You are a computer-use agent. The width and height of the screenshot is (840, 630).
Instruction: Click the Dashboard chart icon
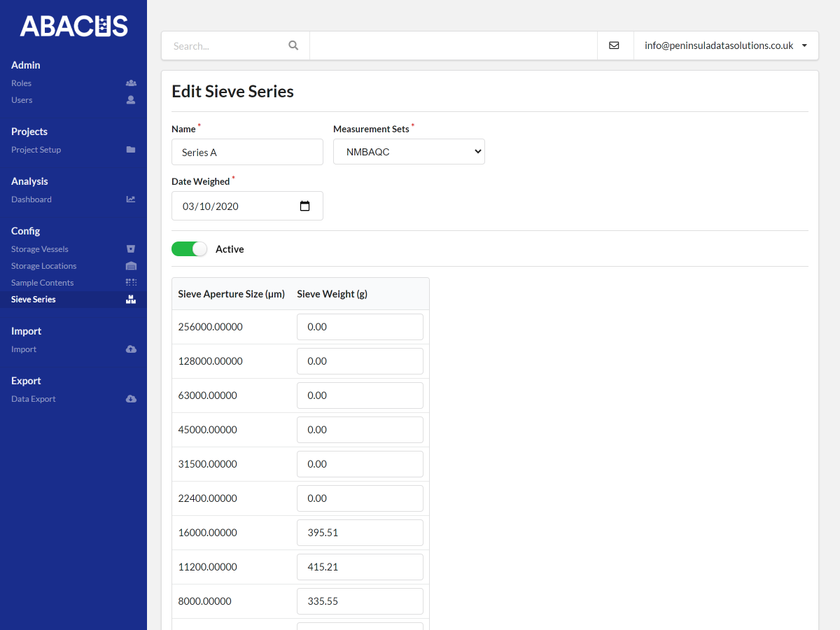(x=131, y=199)
